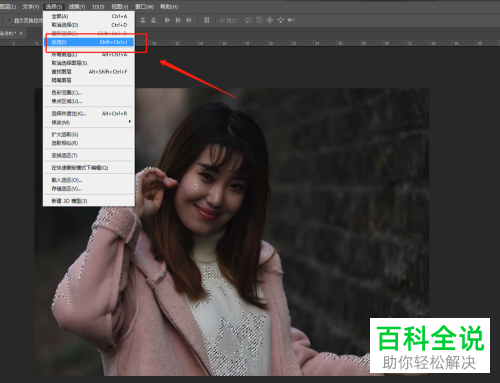
Task: Select the 3D pan mode icon
Action: (270, 20)
